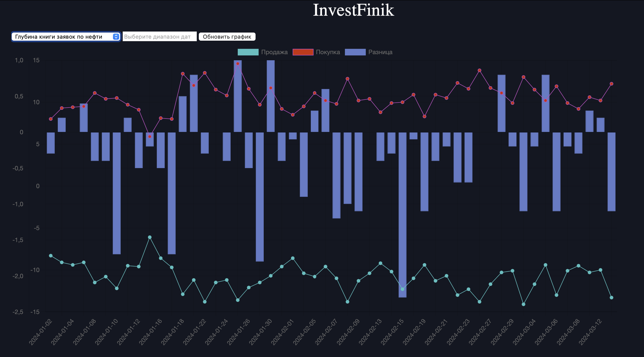
Task: Click the blue dropdown arrows on the chart selector
Action: (116, 37)
